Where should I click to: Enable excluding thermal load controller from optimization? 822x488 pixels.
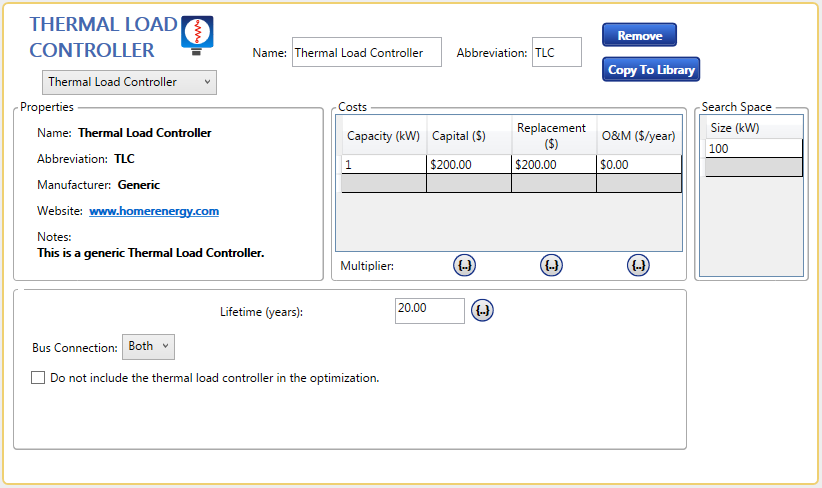point(39,378)
